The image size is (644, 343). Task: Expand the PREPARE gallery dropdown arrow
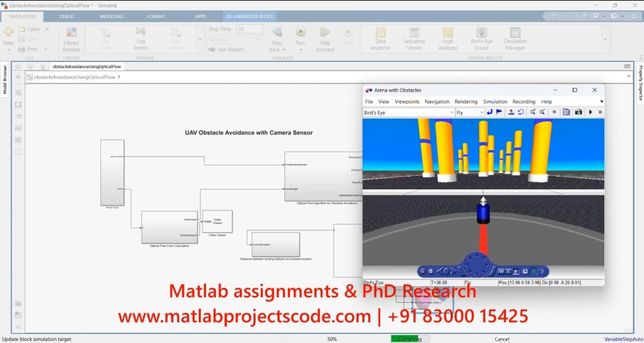tap(200, 40)
